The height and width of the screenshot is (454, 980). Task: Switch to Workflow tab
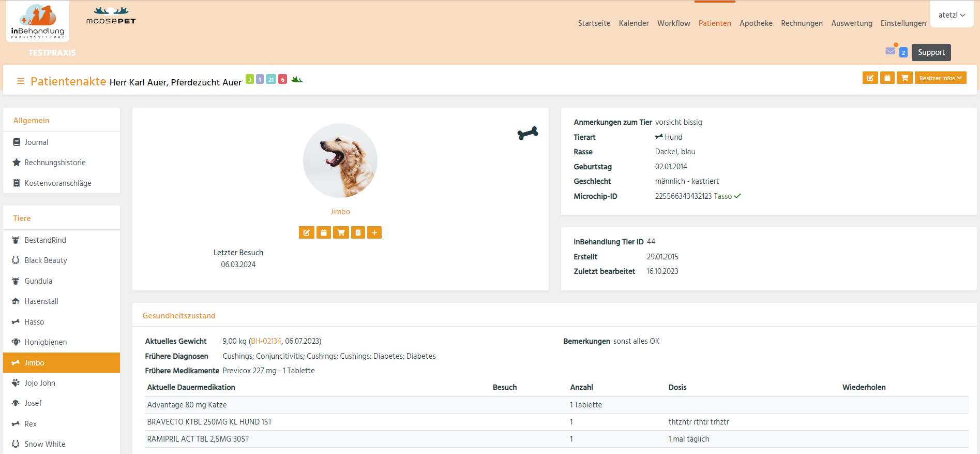[674, 23]
